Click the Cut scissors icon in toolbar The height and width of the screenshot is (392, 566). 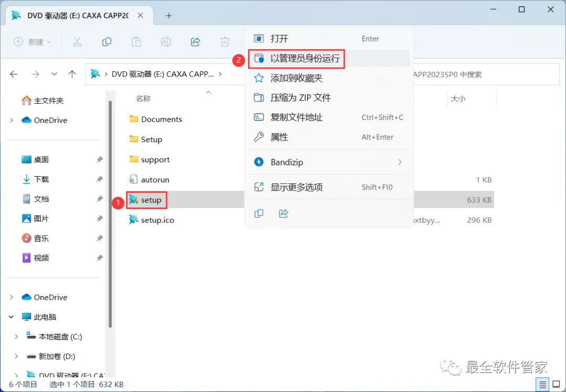click(77, 42)
